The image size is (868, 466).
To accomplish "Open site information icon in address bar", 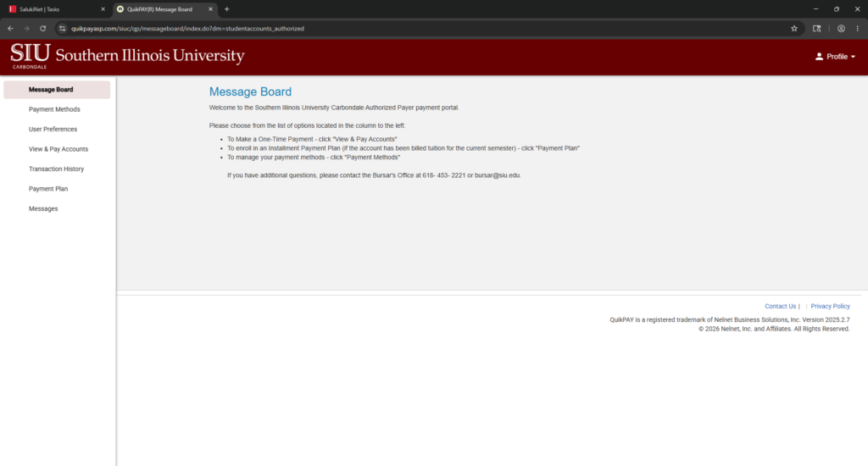I will click(x=62, y=28).
